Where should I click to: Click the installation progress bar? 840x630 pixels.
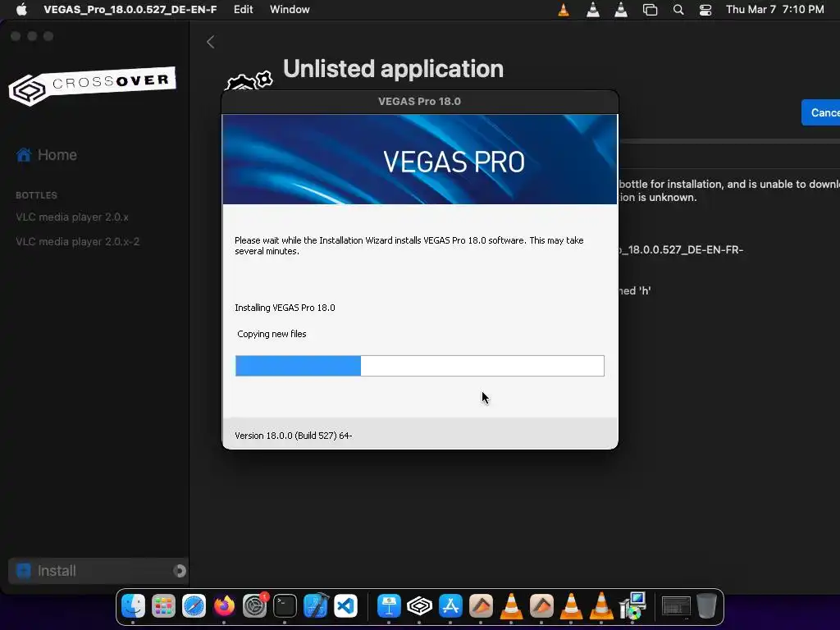(420, 366)
